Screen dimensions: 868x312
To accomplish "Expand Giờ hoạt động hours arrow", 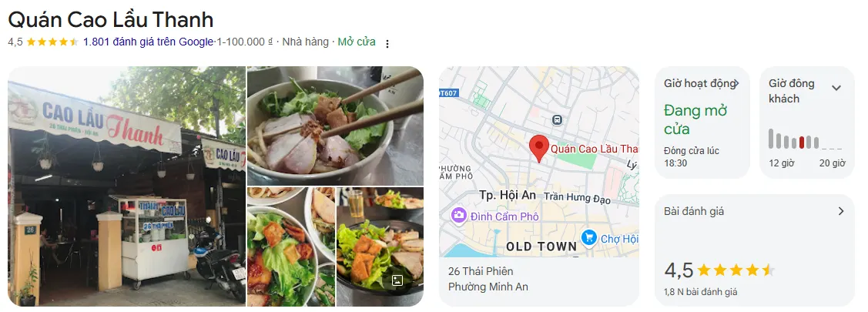I will (x=736, y=84).
